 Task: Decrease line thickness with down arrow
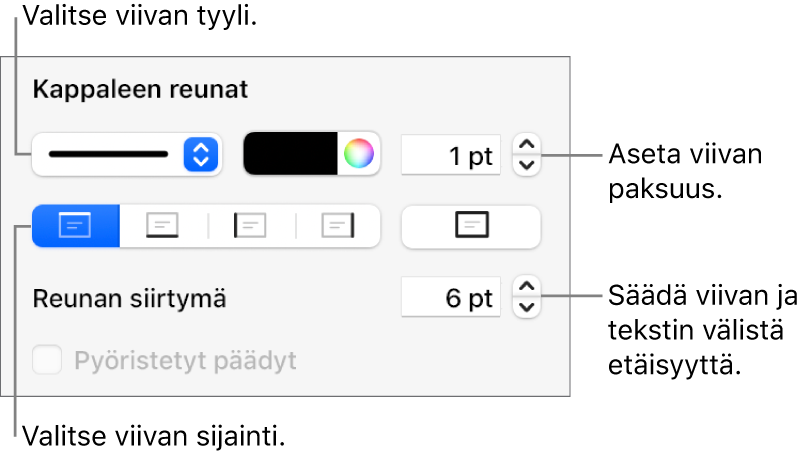tap(527, 164)
